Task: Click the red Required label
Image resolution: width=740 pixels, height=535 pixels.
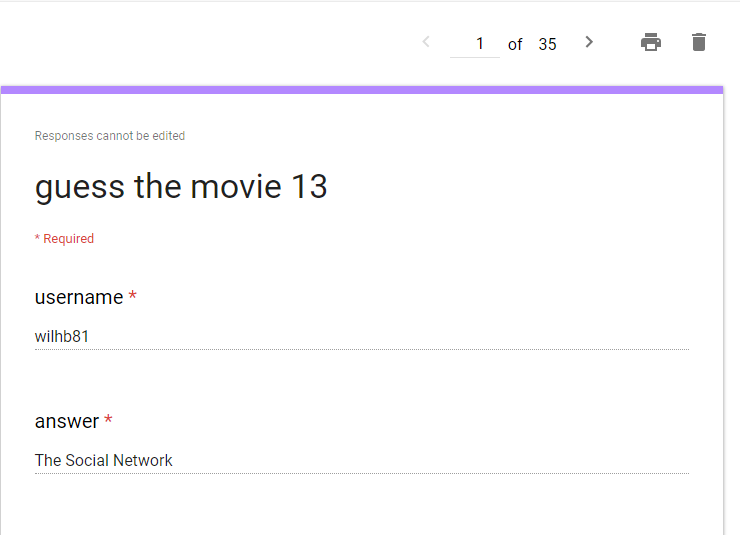Action: click(64, 239)
